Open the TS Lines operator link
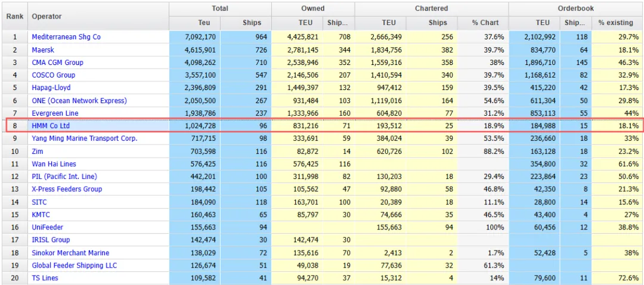Viewport: 644px width, 285px height. (45, 278)
